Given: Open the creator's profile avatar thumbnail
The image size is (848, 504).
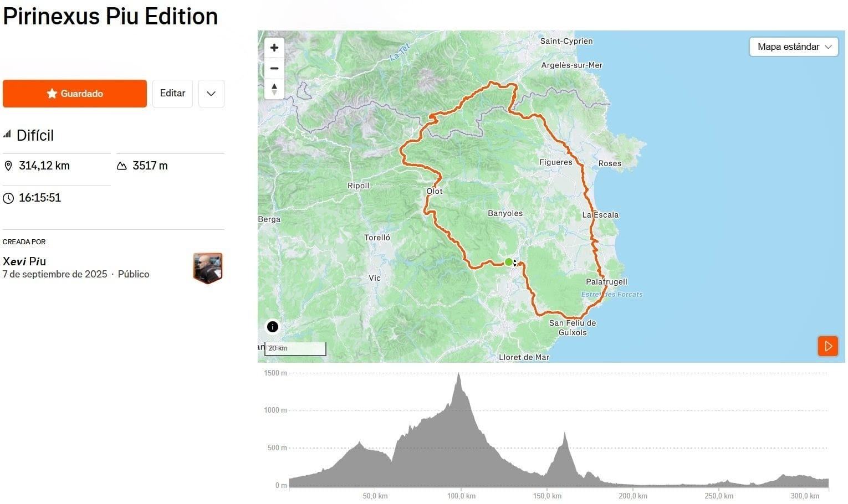Looking at the screenshot, I should 208,268.
